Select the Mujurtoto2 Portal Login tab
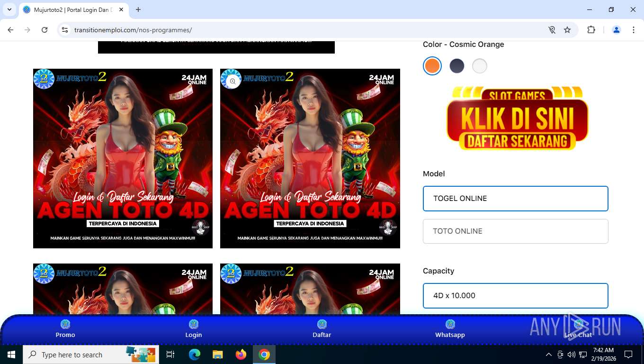 (73, 9)
